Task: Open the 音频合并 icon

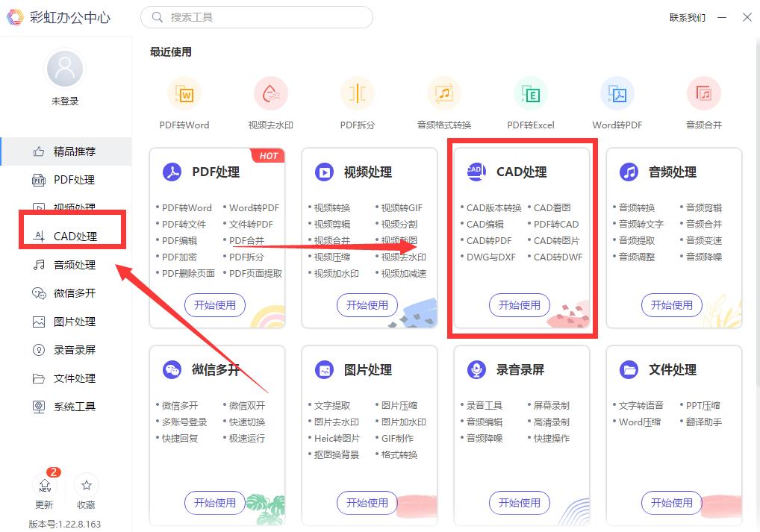Action: 703,93
